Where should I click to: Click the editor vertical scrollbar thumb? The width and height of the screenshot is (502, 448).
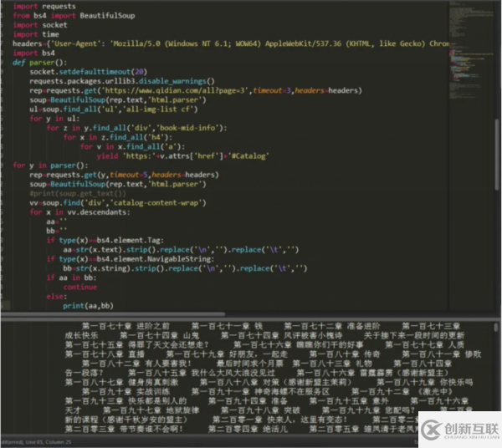pyautogui.click(x=496, y=154)
